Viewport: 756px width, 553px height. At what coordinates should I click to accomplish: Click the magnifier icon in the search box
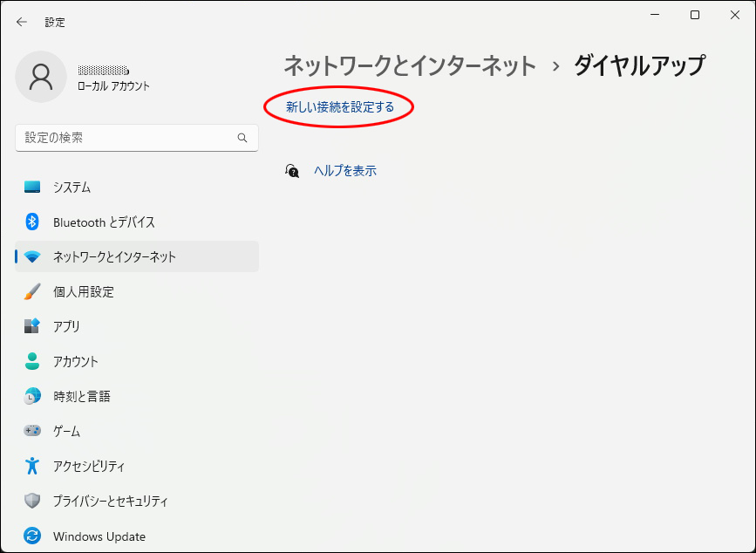[x=242, y=138]
